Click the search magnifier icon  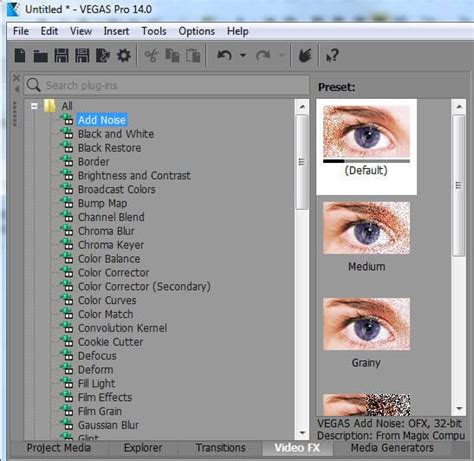[x=34, y=85]
